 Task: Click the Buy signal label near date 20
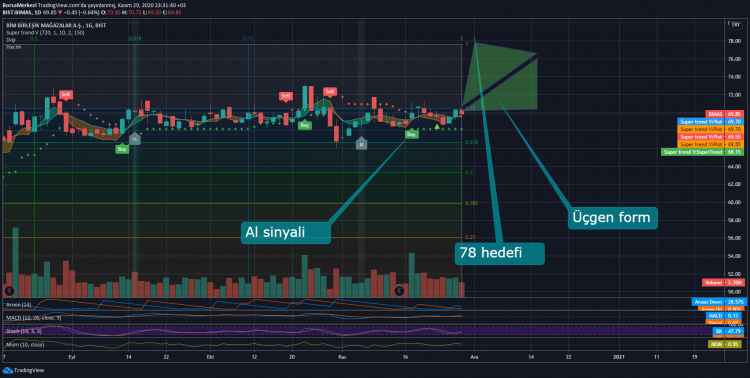point(304,125)
